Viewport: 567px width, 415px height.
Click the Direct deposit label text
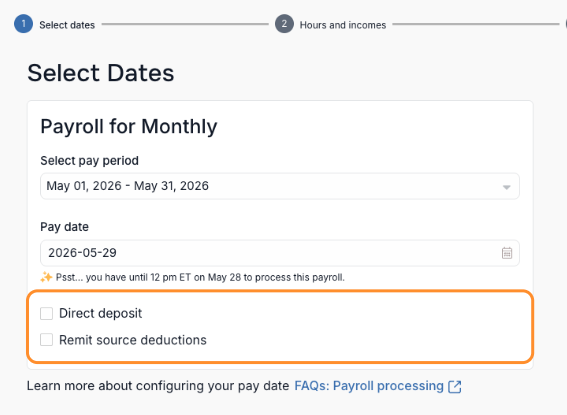tap(101, 313)
